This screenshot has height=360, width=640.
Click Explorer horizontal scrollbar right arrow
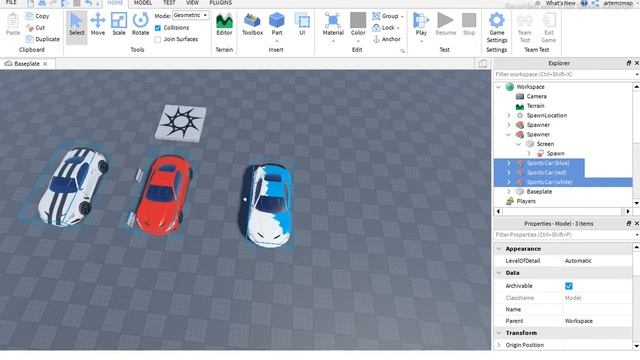(x=628, y=211)
